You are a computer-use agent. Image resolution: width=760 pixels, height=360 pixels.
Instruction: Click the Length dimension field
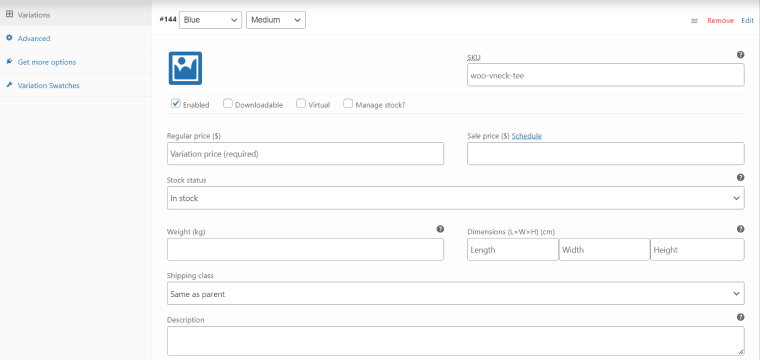coord(513,250)
